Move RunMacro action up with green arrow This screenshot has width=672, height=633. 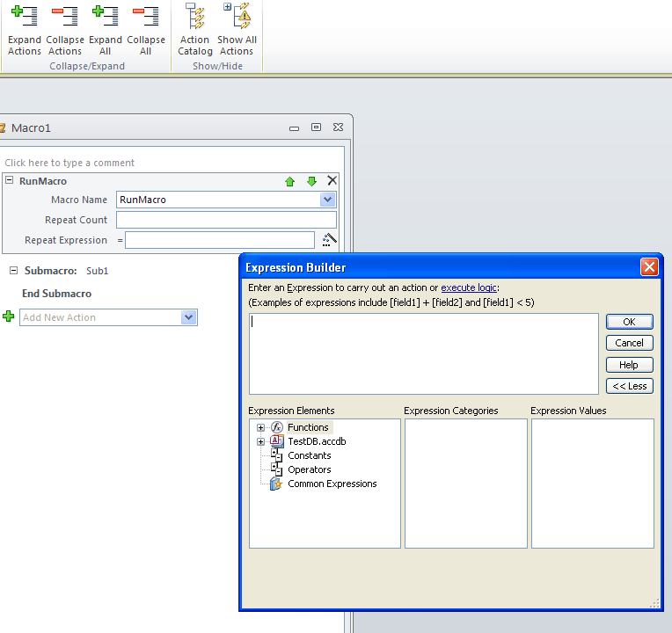(x=289, y=181)
